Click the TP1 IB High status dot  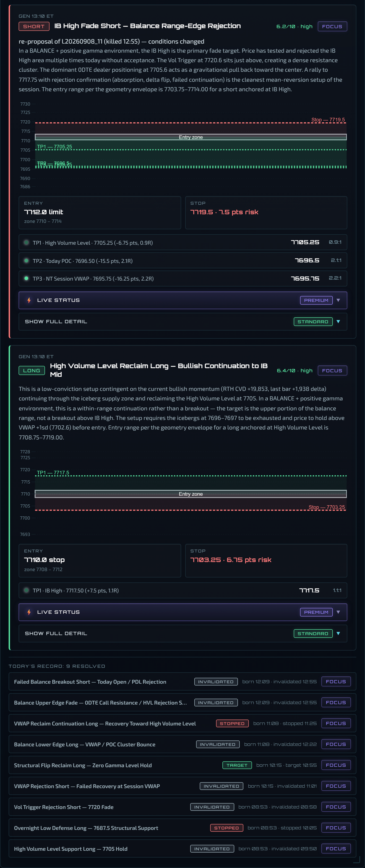click(x=26, y=590)
